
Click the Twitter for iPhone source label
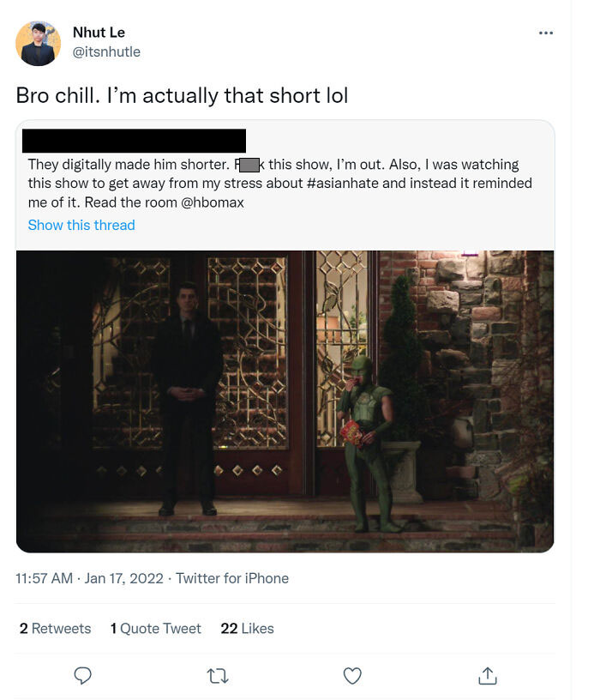(x=232, y=578)
